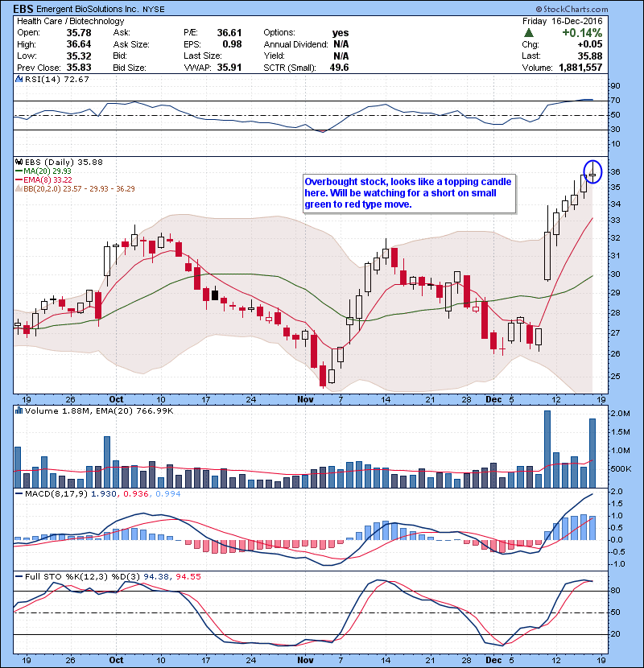Click the Yield N/A value
Screen dimensions: 644x668
pos(341,56)
